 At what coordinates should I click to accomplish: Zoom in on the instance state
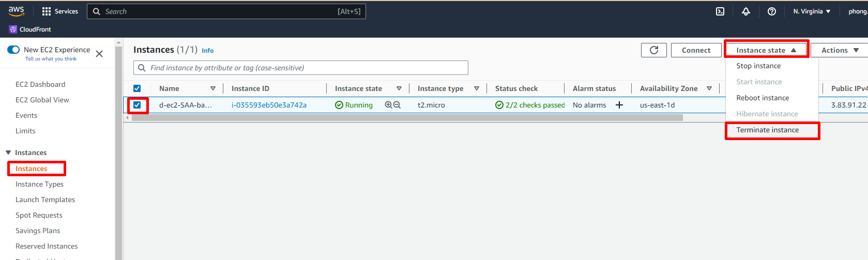388,105
